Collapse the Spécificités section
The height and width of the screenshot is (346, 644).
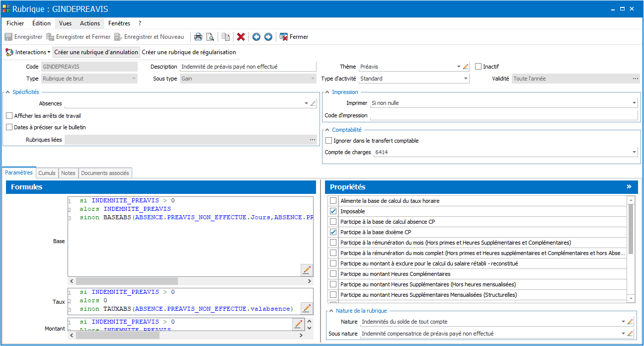click(x=8, y=92)
